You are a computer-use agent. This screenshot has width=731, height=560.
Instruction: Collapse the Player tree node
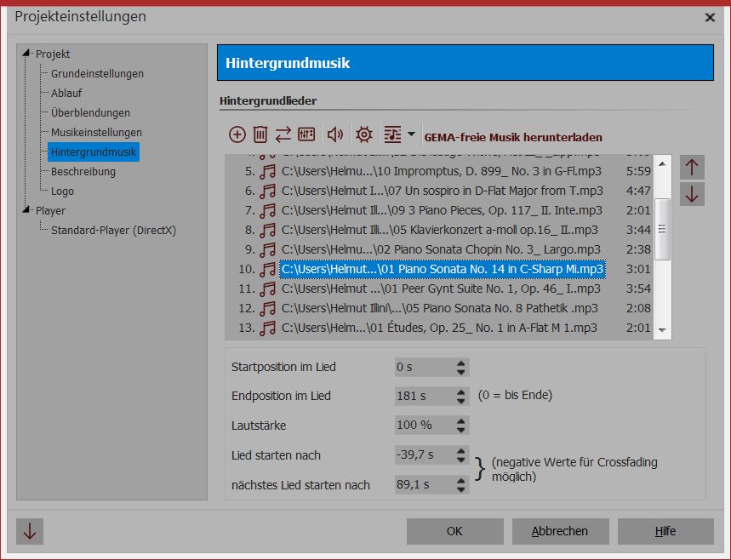tap(29, 211)
